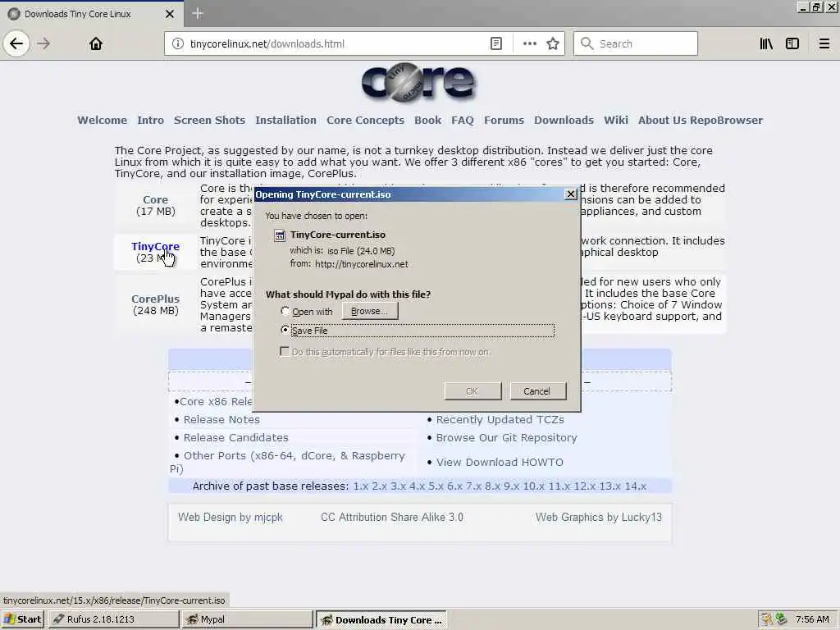Click the TinyCore-current.iso file name in dialog

[337, 235]
